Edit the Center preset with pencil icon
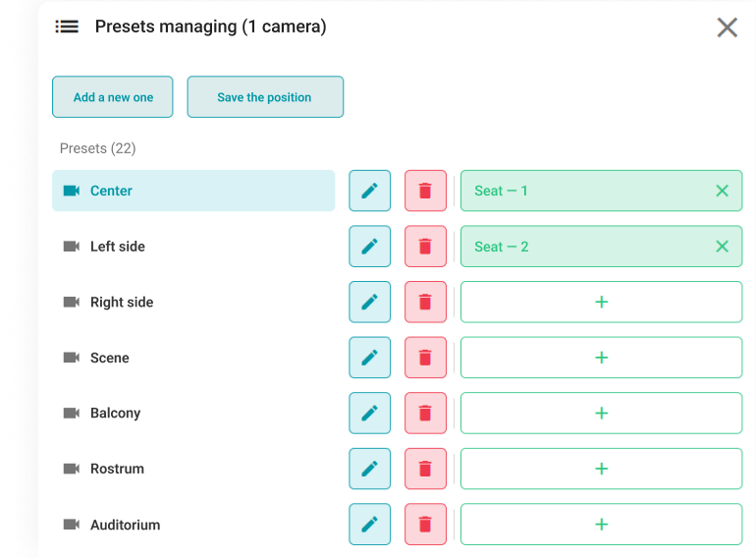 370,191
